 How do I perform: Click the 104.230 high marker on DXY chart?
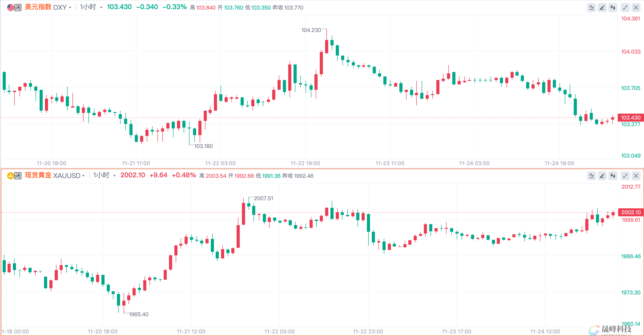click(x=311, y=30)
